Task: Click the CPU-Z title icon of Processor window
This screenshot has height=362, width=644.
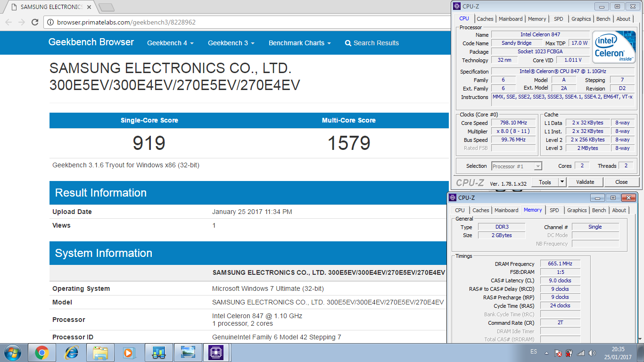Action: (x=456, y=6)
